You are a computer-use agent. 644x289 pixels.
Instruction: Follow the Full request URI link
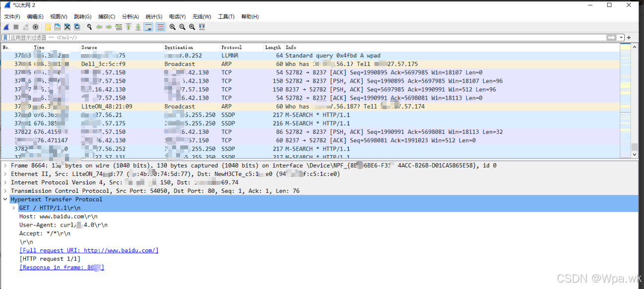[89, 250]
